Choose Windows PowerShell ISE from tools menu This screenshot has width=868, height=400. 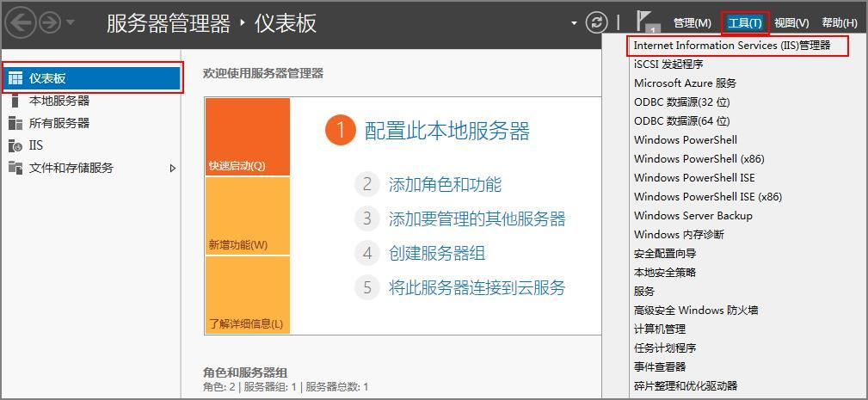tap(694, 178)
